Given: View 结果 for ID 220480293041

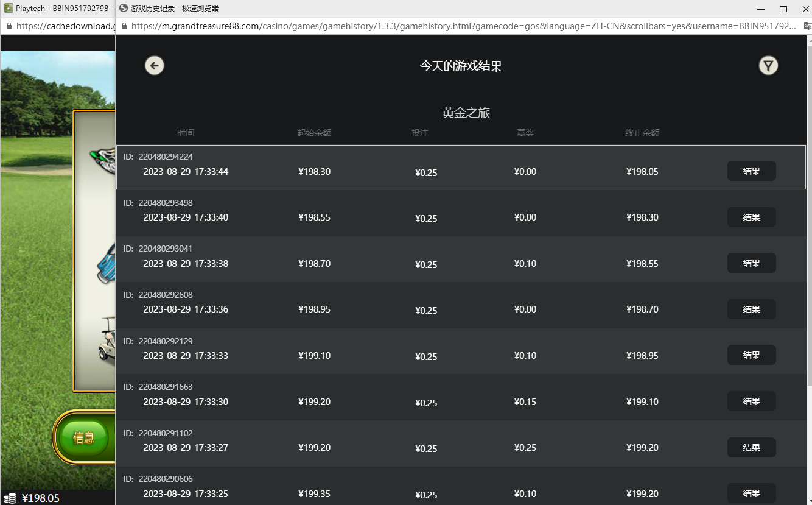Looking at the screenshot, I should 752,263.
